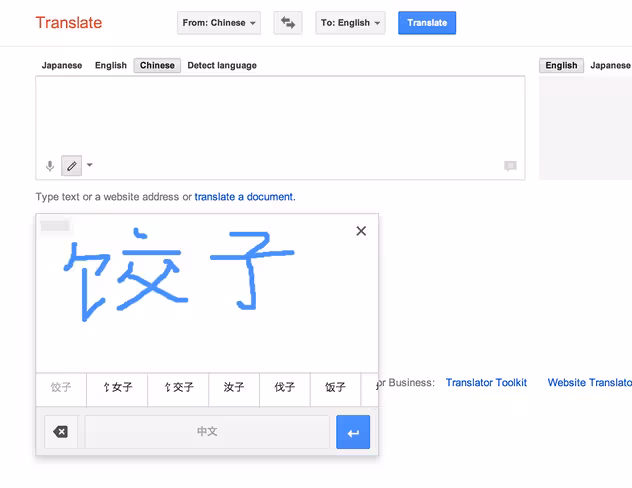The width and height of the screenshot is (632, 488).
Task: Click the blue Translate button
Action: (427, 23)
